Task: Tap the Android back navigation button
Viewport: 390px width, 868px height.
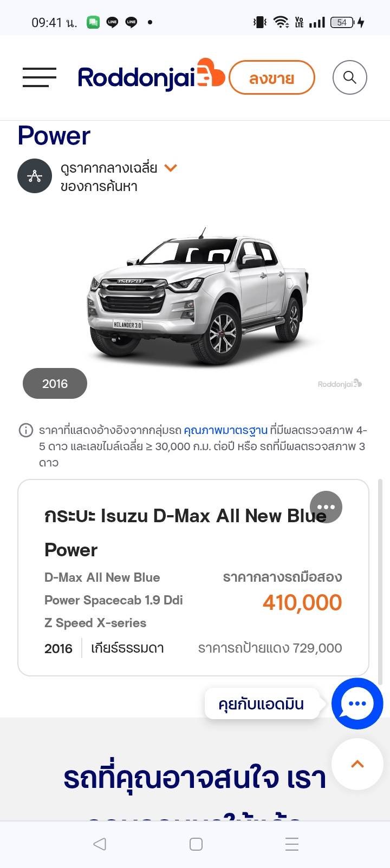Action: [100, 844]
